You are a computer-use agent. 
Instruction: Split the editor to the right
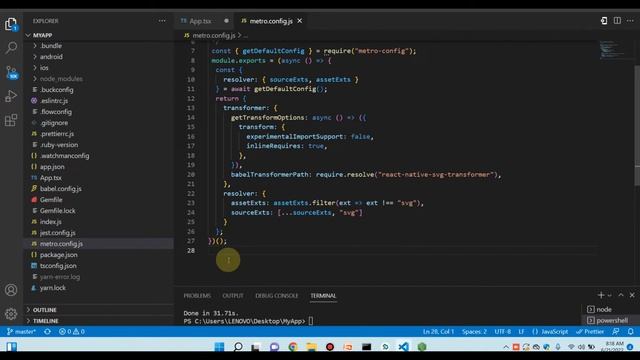[x=617, y=21]
